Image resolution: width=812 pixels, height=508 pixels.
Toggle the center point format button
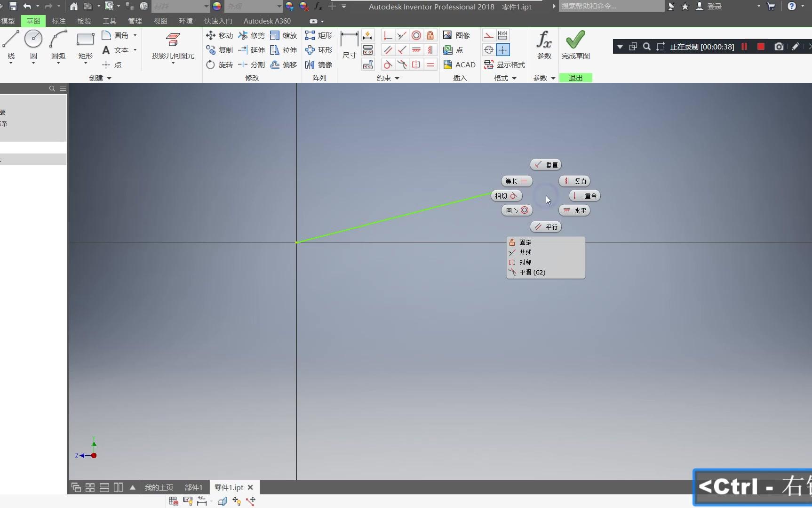(x=503, y=50)
